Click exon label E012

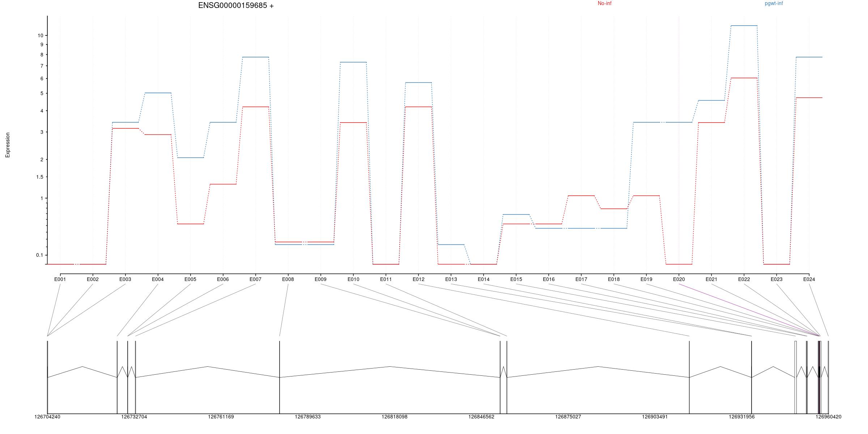(x=418, y=279)
